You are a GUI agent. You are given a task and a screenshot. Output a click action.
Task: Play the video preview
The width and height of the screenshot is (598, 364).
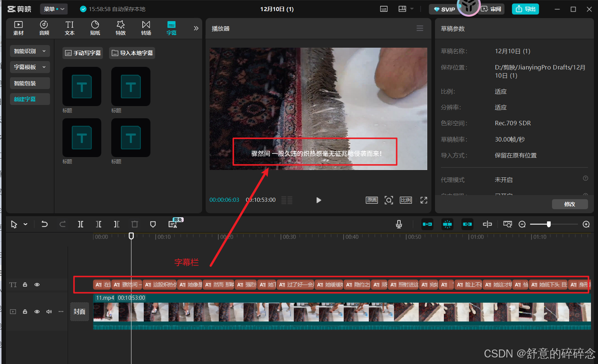coord(319,200)
